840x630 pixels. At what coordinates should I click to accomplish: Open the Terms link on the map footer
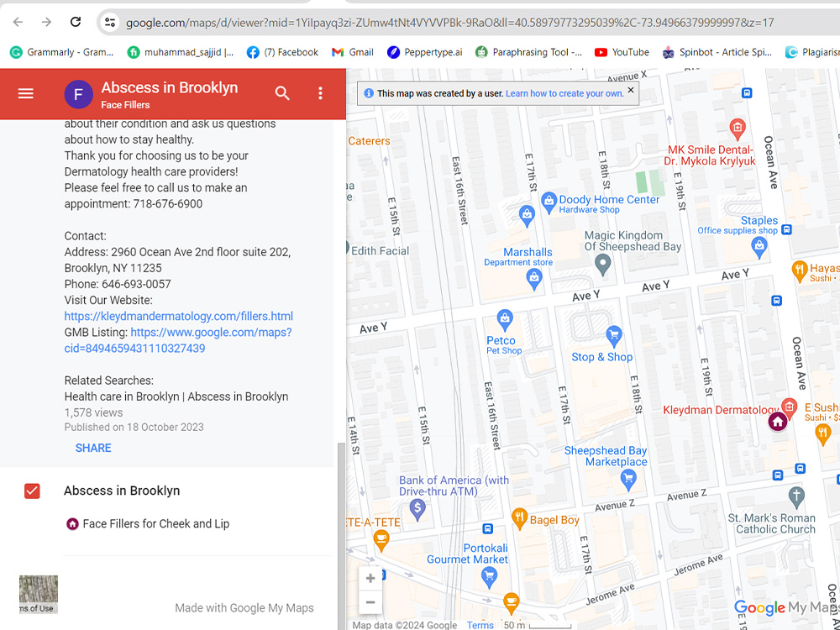click(x=480, y=625)
